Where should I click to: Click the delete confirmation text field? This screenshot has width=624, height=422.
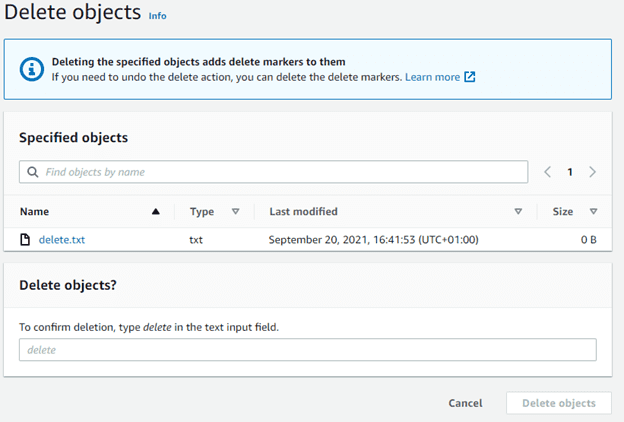[308, 350]
